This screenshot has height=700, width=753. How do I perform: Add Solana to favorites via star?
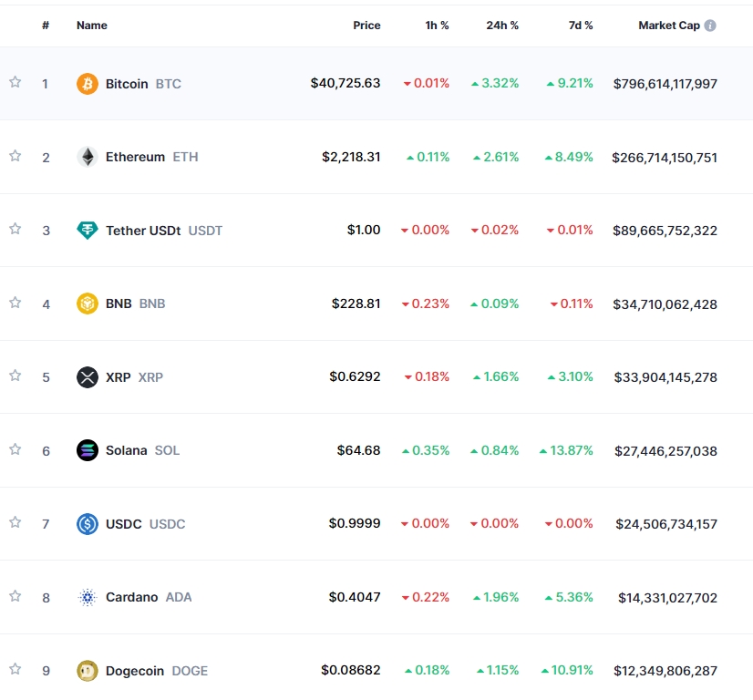coord(15,449)
